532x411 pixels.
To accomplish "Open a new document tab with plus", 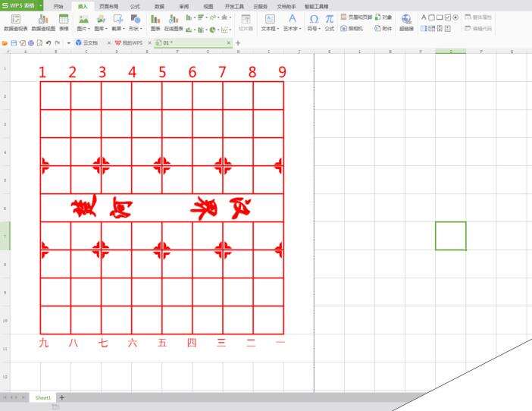I will [238, 43].
